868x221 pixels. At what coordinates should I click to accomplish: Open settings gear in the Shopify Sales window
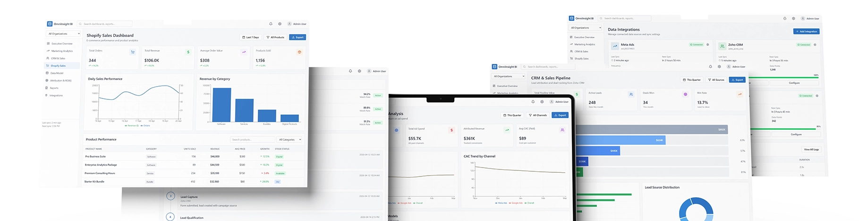click(x=280, y=24)
